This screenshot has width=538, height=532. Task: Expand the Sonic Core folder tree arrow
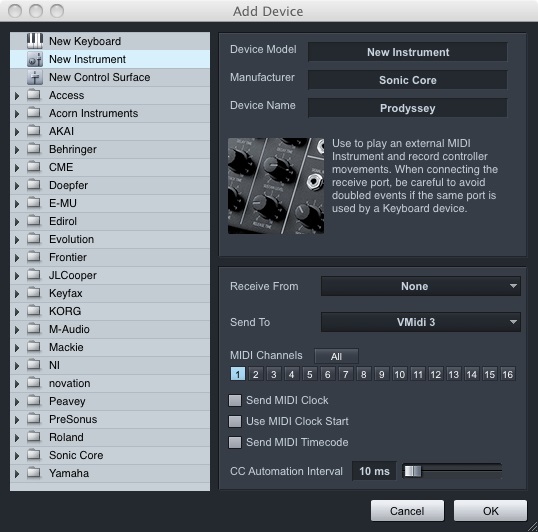point(17,456)
